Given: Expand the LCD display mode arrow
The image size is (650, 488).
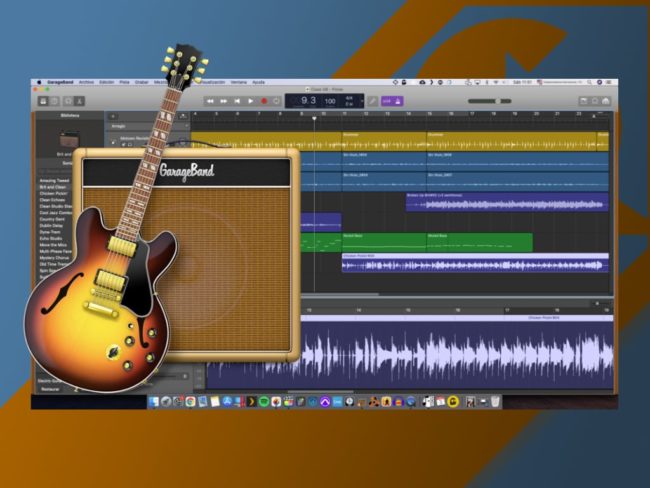Looking at the screenshot, I should (361, 101).
